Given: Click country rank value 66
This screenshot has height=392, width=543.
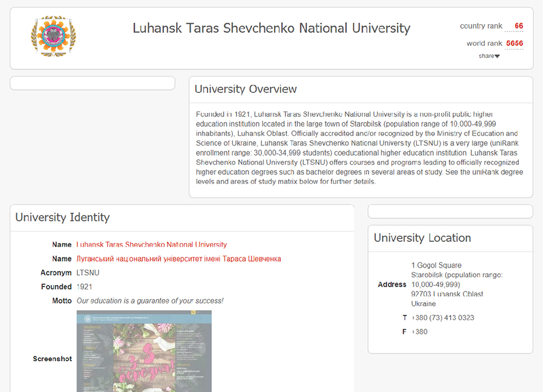Looking at the screenshot, I should 518,26.
